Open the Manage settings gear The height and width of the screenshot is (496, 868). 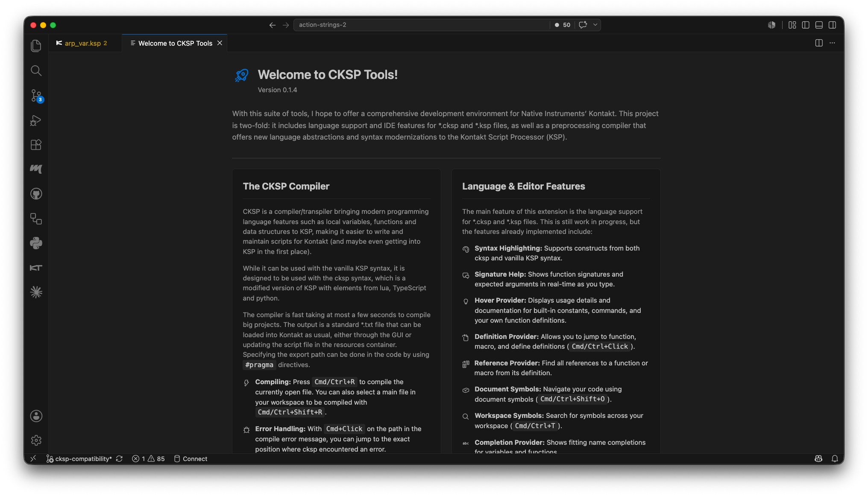(36, 440)
